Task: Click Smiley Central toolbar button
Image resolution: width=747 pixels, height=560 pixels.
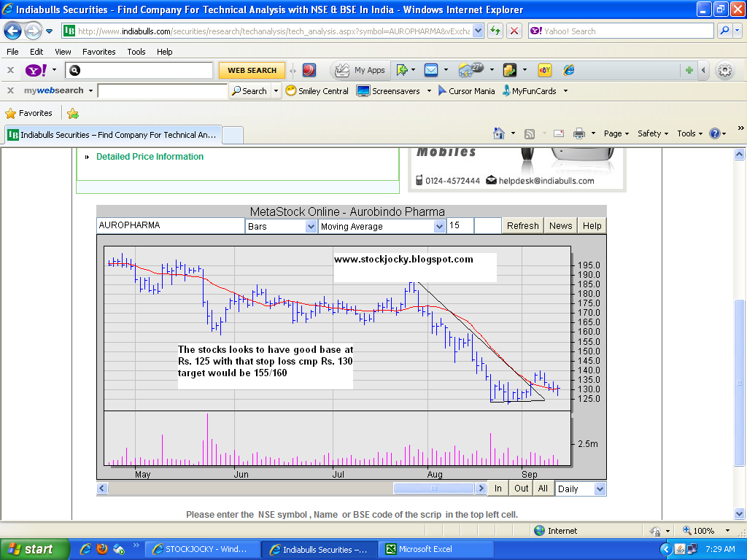Action: 317,90
